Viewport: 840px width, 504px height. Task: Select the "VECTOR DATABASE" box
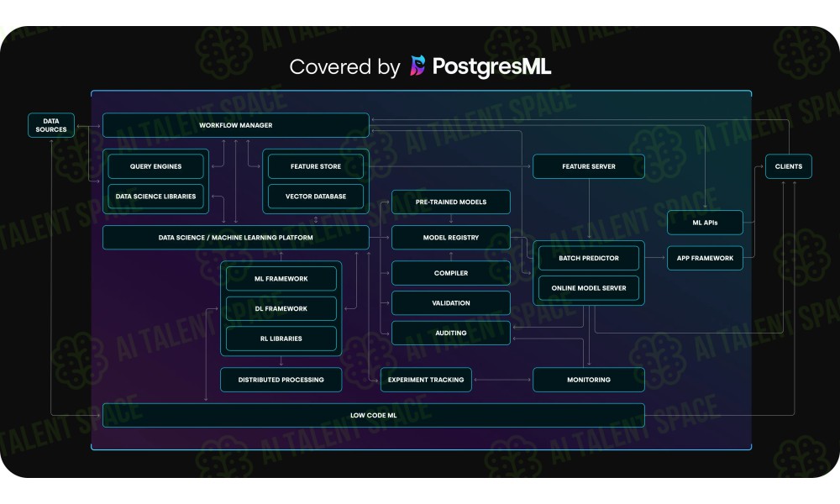pos(316,197)
